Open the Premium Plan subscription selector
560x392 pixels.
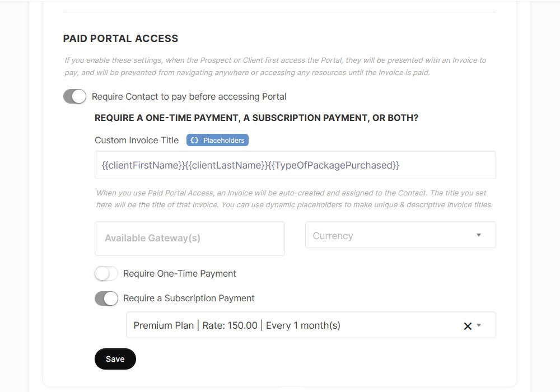[x=291, y=325]
